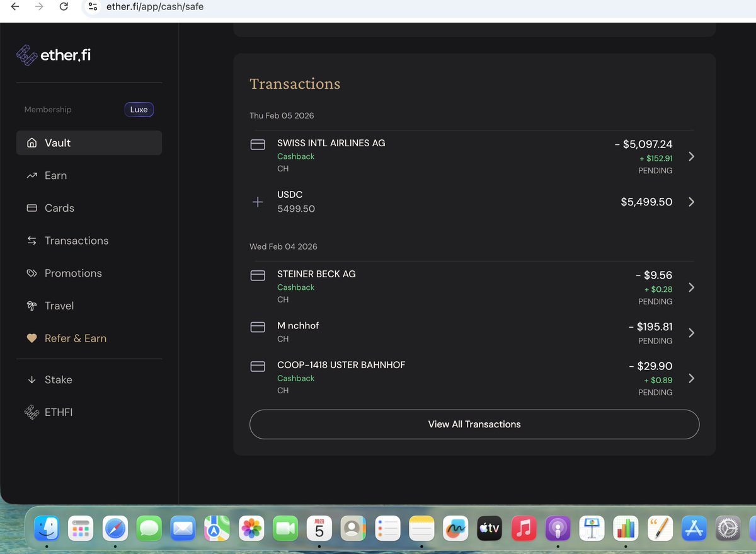The image size is (756, 554).
Task: Select the Vault icon in the sidebar
Action: (x=31, y=142)
